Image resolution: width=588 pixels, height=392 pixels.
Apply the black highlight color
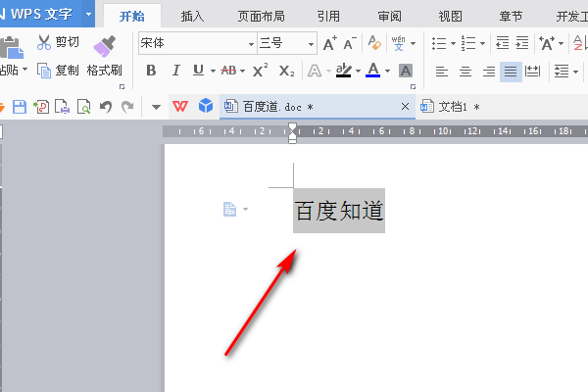344,71
